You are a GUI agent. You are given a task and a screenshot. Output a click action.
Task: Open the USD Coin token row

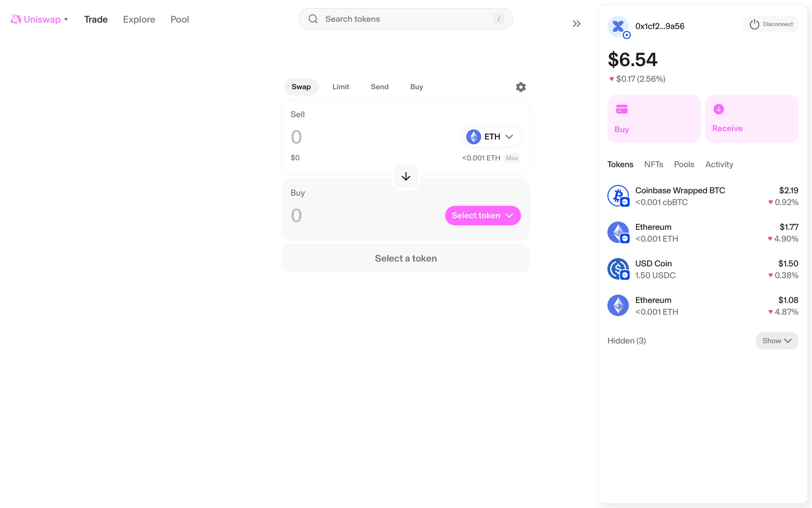pos(703,269)
